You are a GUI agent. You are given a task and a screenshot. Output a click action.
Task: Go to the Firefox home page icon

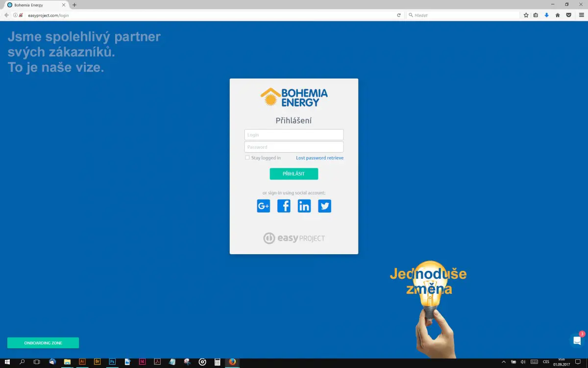[x=558, y=15]
